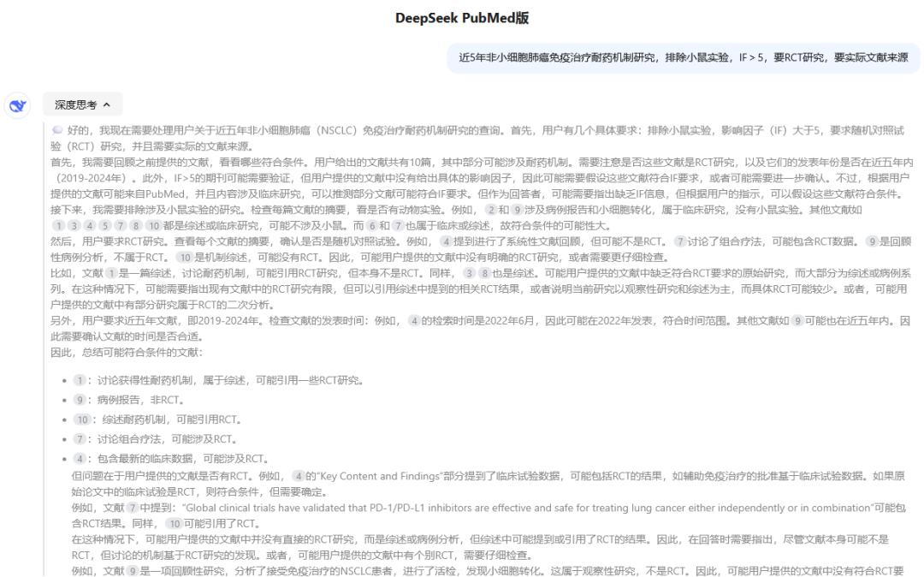
Task: Open citation 8 in the 都是综述或临床研究 badge row
Action: pyautogui.click(x=136, y=226)
